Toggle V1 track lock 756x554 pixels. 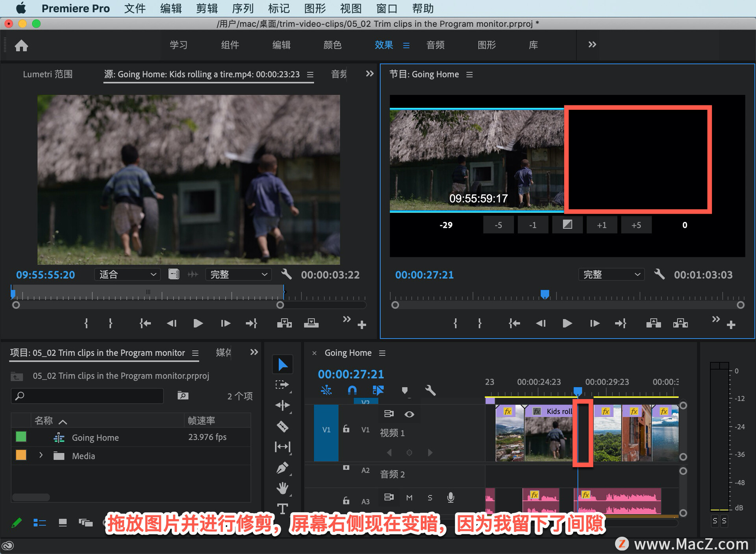(346, 429)
